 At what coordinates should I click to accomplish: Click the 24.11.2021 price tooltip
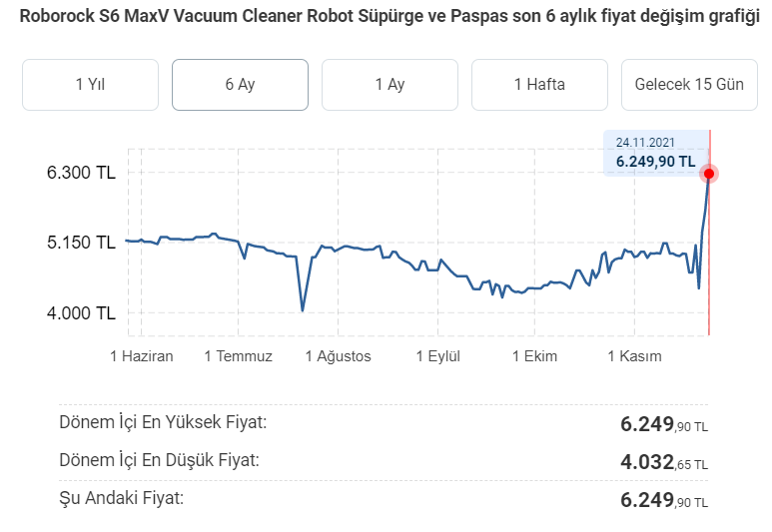click(x=655, y=153)
